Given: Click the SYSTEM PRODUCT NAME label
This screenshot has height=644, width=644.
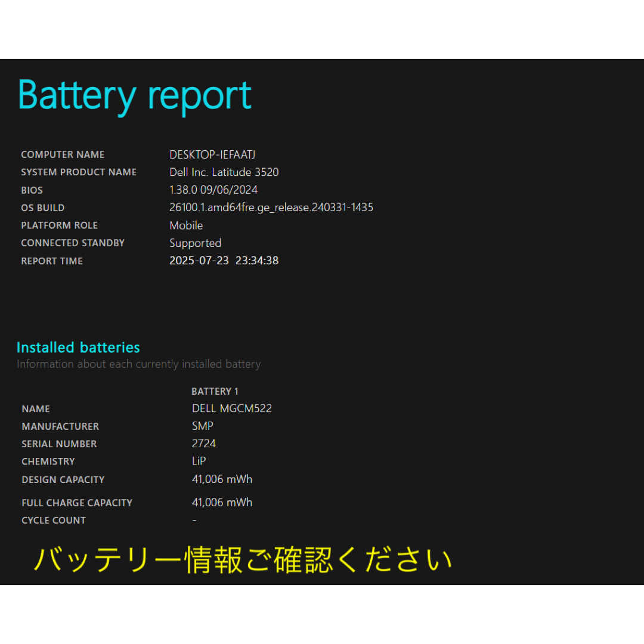Looking at the screenshot, I should [79, 172].
